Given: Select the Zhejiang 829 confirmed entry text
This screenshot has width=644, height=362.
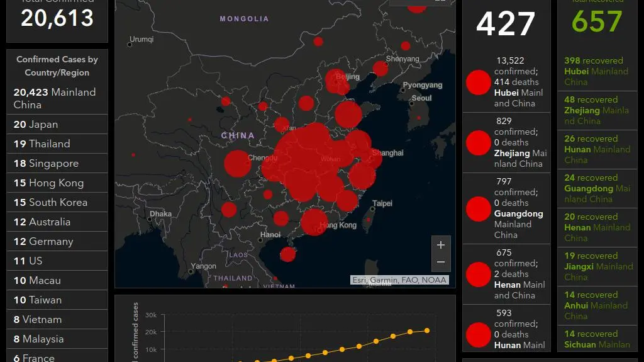Looking at the screenshot, I should (x=519, y=143).
